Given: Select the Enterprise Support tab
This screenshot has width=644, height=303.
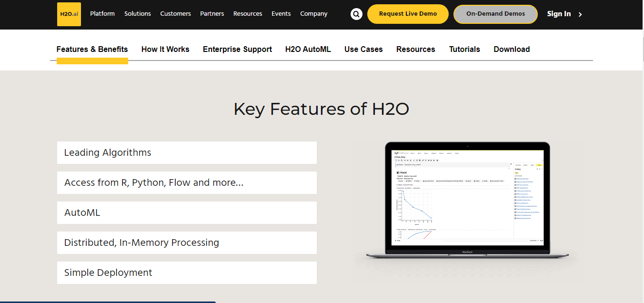Looking at the screenshot, I should click(237, 49).
